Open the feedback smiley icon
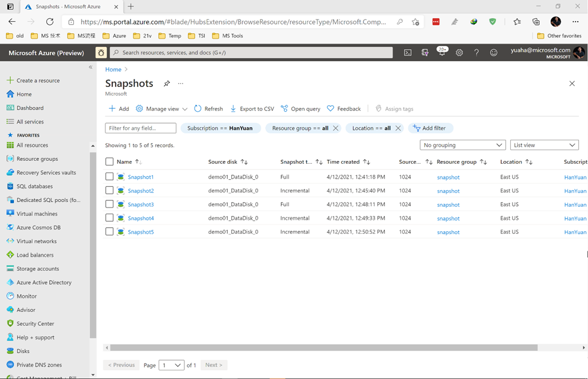The height and width of the screenshot is (379, 588). tap(494, 53)
